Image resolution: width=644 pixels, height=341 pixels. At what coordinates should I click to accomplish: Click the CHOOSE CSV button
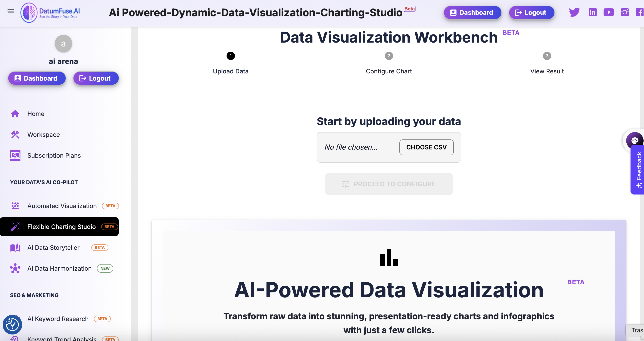coord(426,147)
